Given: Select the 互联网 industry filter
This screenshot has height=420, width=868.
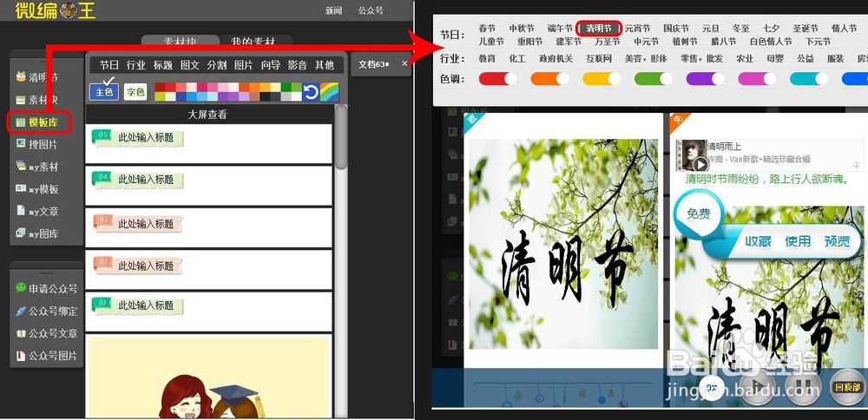Looking at the screenshot, I should pyautogui.click(x=599, y=58).
